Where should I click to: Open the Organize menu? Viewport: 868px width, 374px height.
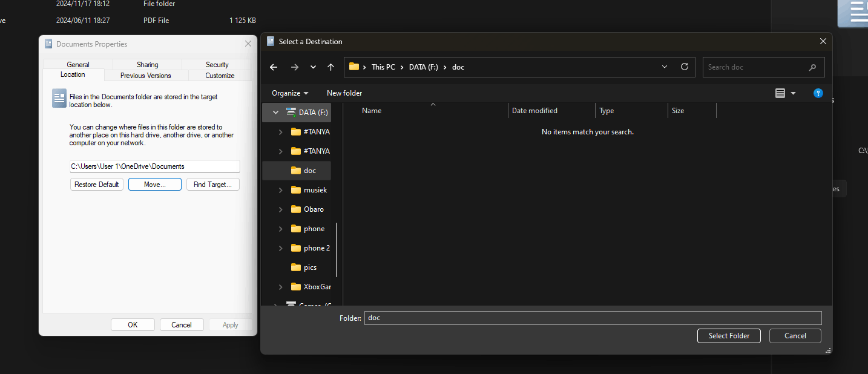coord(290,93)
